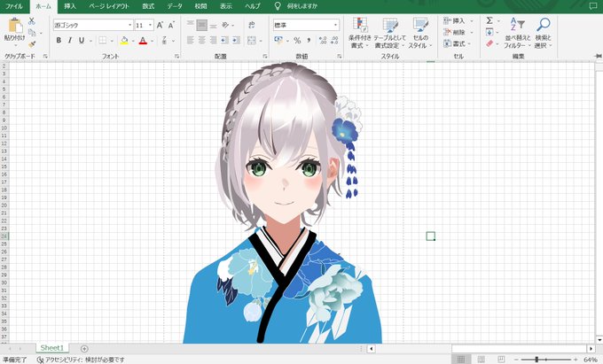Switch to the Formulas tab
The width and height of the screenshot is (603, 364).
click(148, 6)
